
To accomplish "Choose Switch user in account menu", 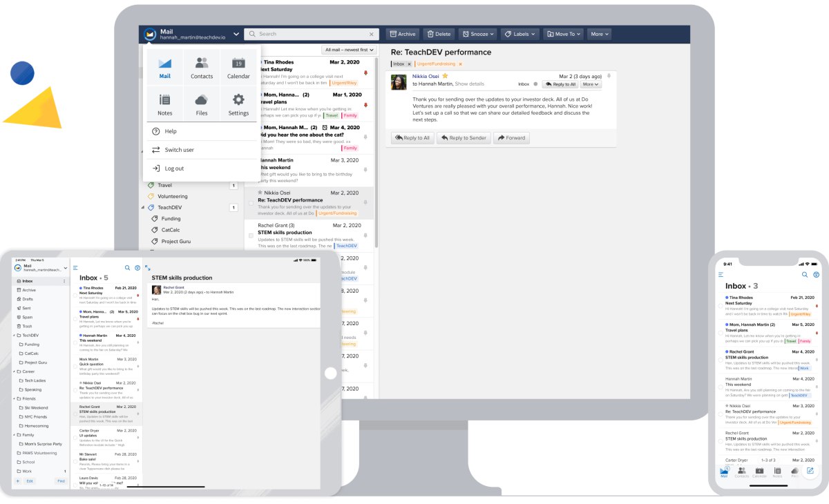I will [200, 150].
